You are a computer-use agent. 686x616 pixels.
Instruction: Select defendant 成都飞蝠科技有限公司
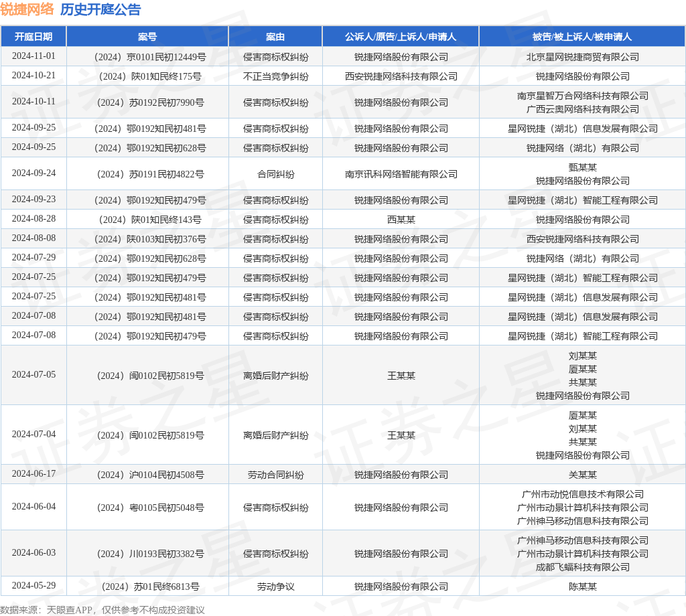582,568
